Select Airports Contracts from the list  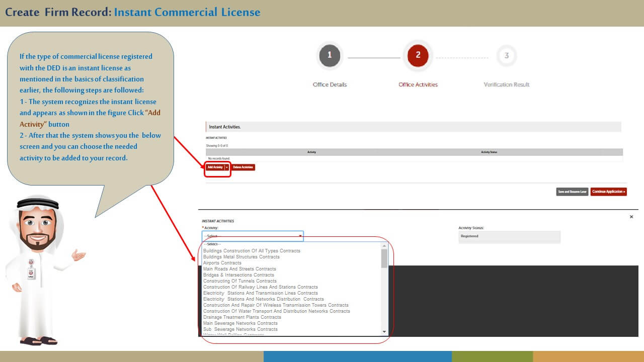(222, 263)
